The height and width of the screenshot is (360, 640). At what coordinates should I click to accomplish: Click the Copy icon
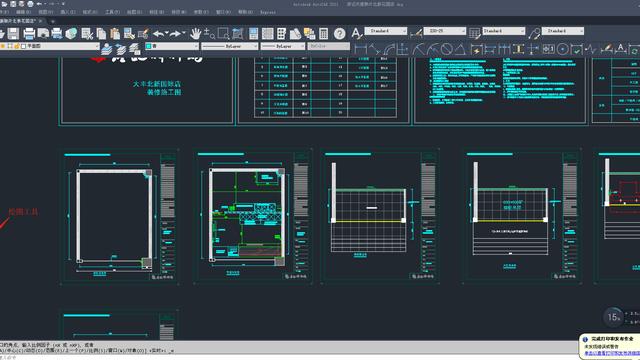click(101, 33)
